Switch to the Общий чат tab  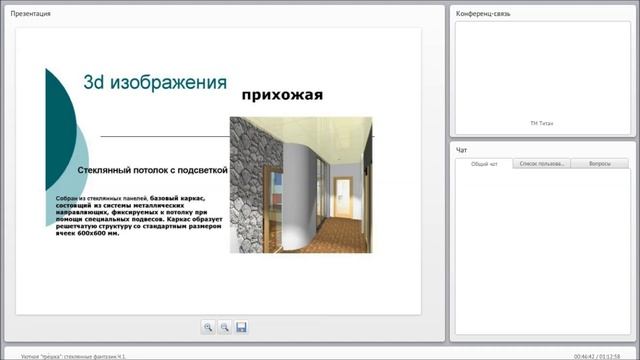tap(484, 164)
